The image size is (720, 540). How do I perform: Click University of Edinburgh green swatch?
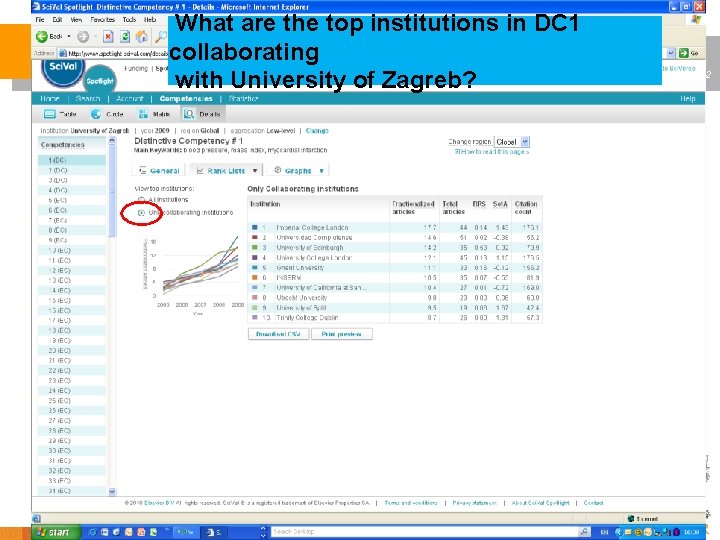(254, 248)
